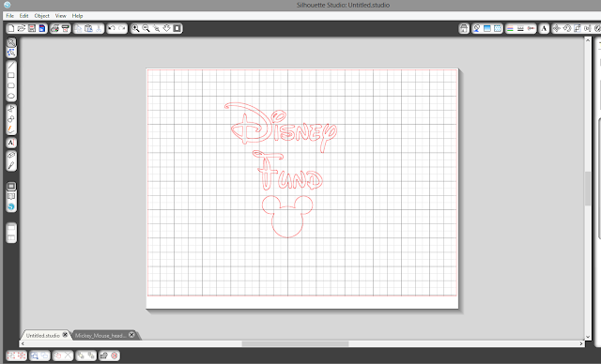
Task: Show the design page view
Action: (x=11, y=186)
